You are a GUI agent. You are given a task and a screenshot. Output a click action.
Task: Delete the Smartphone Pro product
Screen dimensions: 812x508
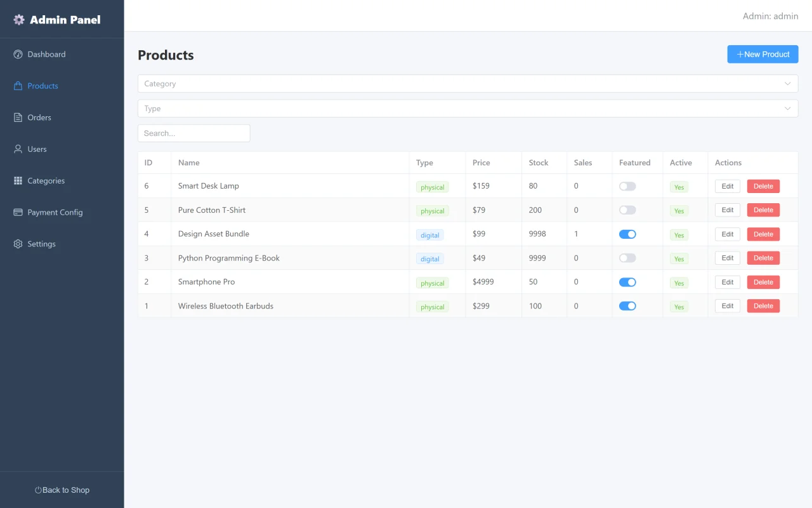point(763,282)
